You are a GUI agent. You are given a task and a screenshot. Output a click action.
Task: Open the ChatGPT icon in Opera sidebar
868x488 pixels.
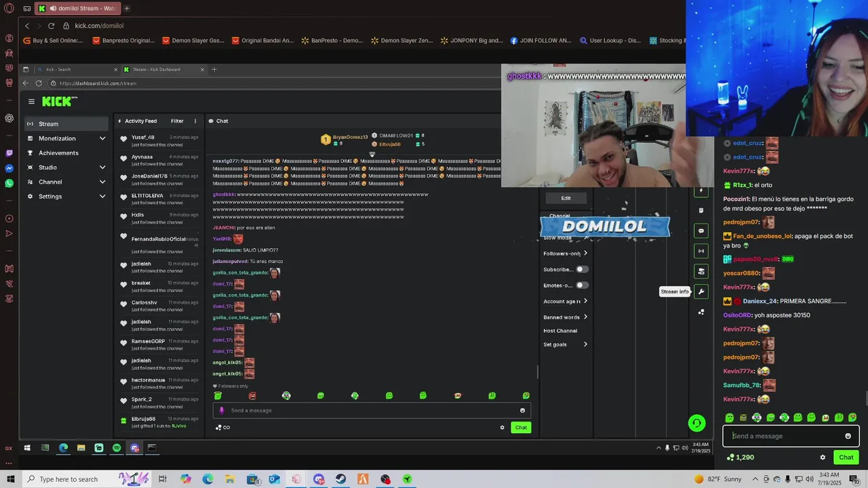click(9, 118)
